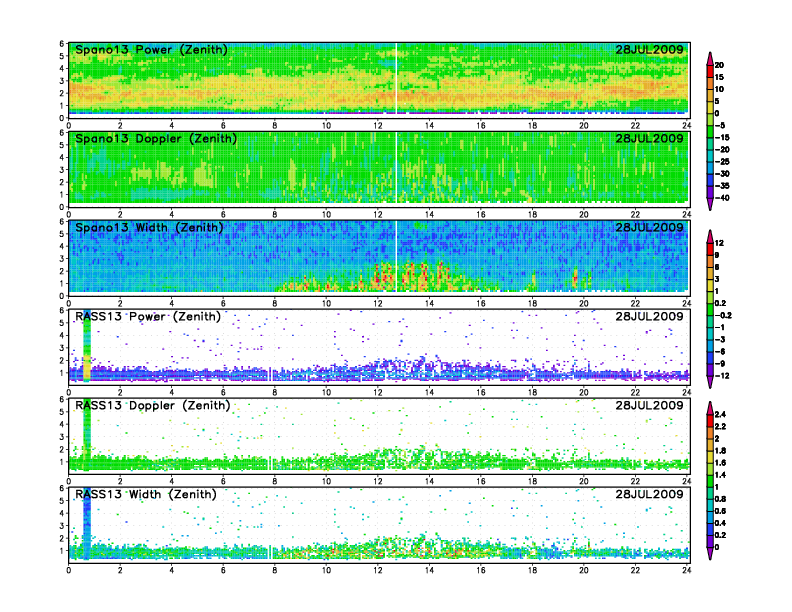The width and height of the screenshot is (792, 612).
Task: Click the '0.6' label on the bottom colorbar
Action: pyautogui.click(x=720, y=511)
